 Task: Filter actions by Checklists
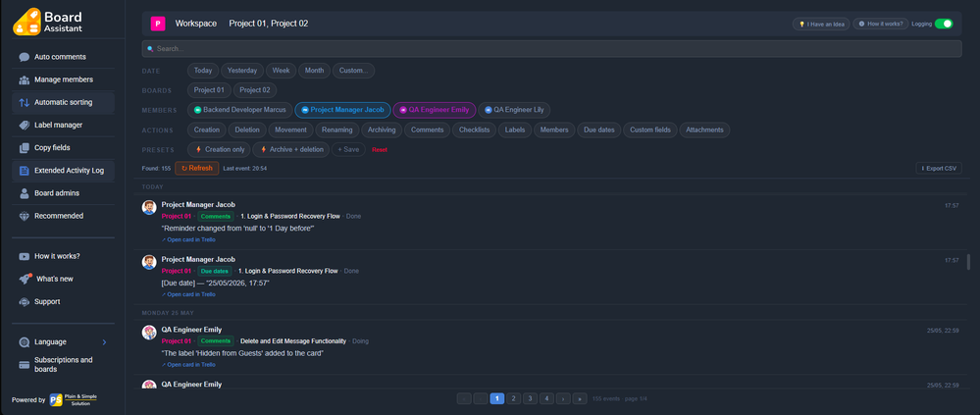tap(475, 130)
